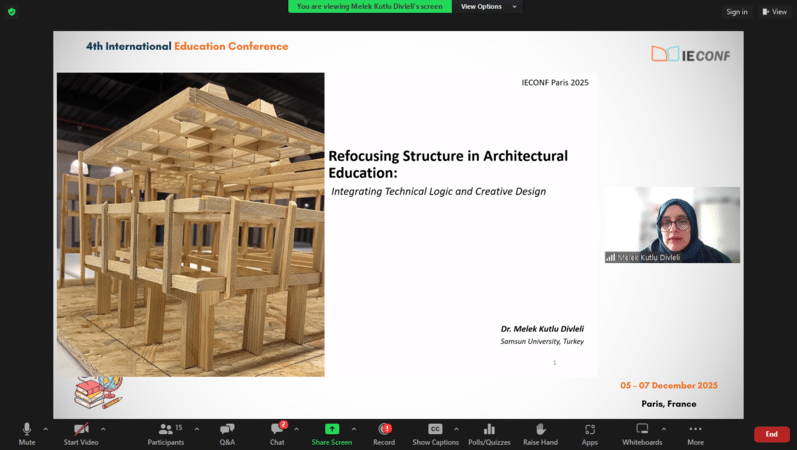Open the Apps panel
The width and height of the screenshot is (797, 450).
coord(590,432)
